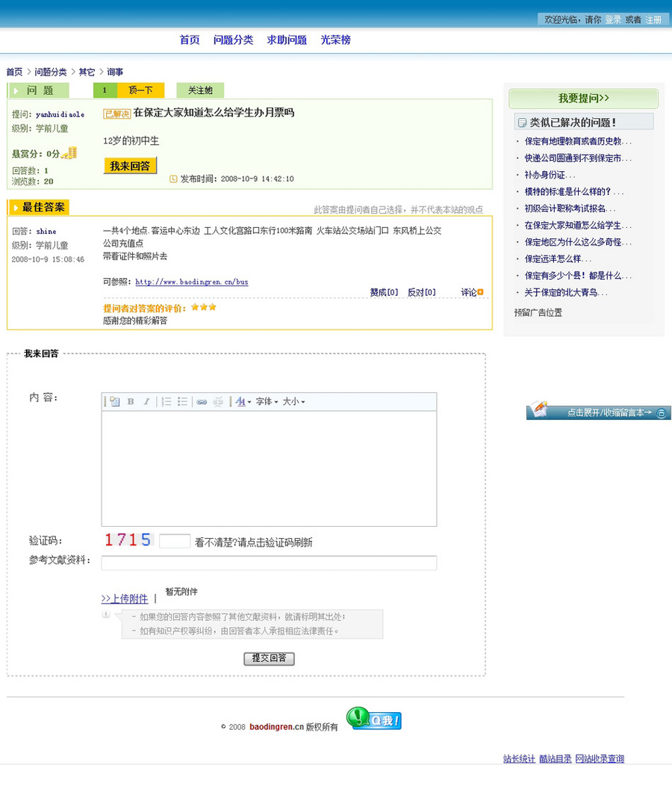Open the 光荣榜 navigation menu item
672x795 pixels.
(335, 40)
